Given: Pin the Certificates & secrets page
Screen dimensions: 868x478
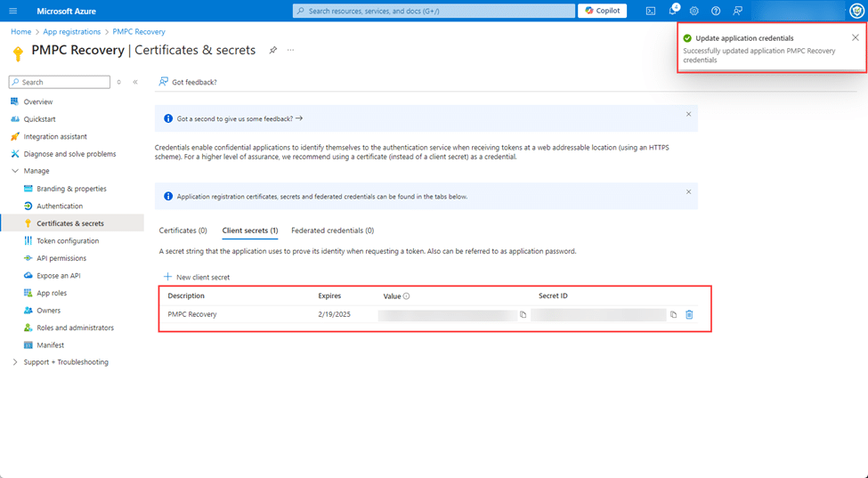Looking at the screenshot, I should pos(273,50).
